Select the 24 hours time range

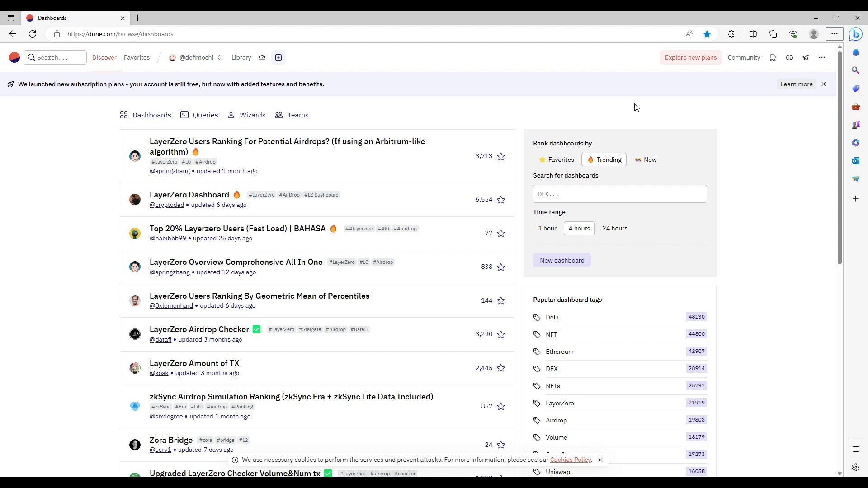(615, 228)
